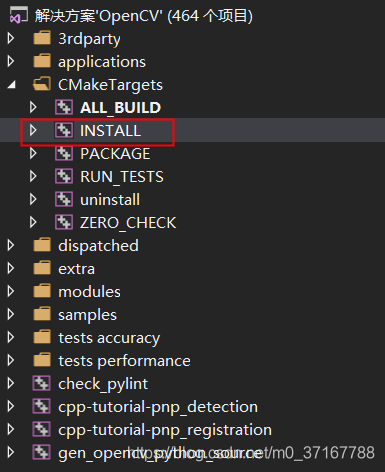Expand the uninstall project node
The image size is (385, 472).
coord(33,199)
